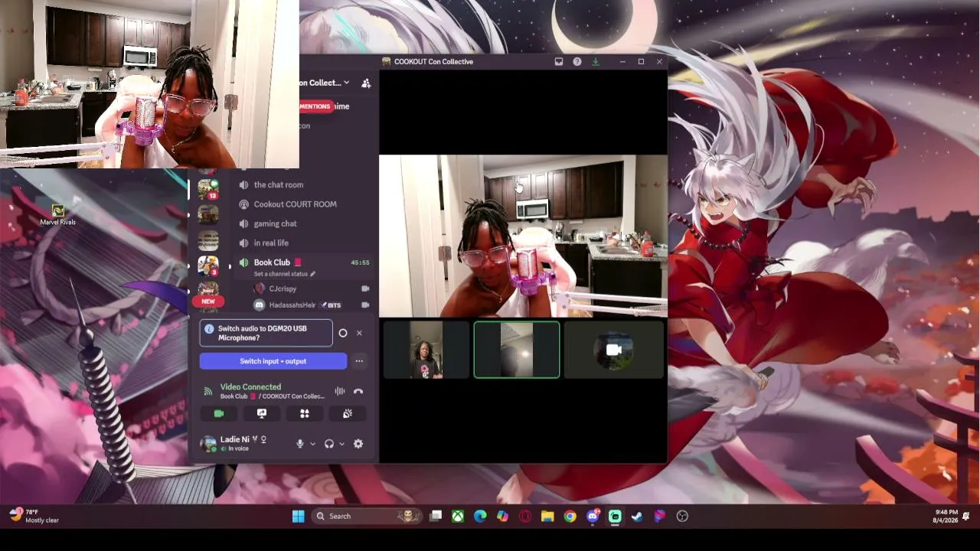Viewport: 980px width, 551px height.
Task: Open more options next to Switch input
Action: 359,361
